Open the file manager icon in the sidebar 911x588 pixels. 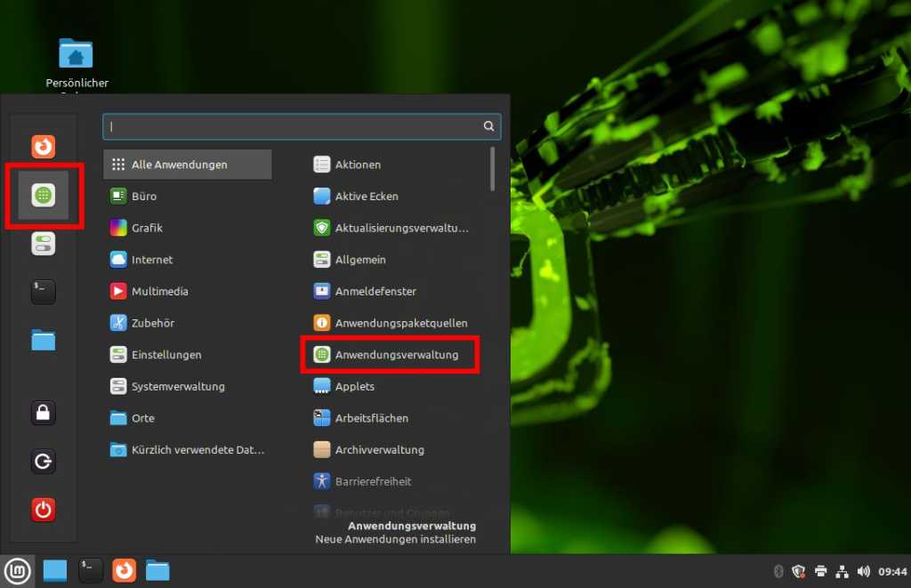click(43, 340)
